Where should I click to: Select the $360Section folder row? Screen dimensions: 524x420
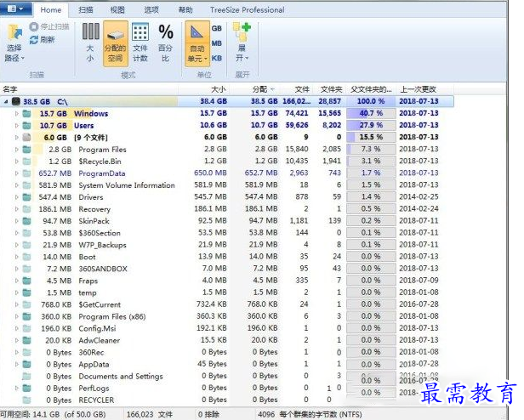tap(227, 233)
